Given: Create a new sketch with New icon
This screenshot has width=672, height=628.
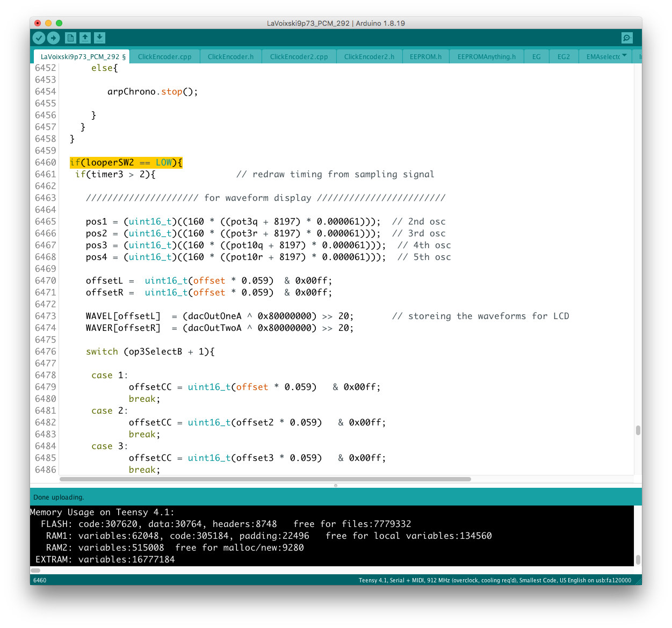Looking at the screenshot, I should click(x=70, y=38).
